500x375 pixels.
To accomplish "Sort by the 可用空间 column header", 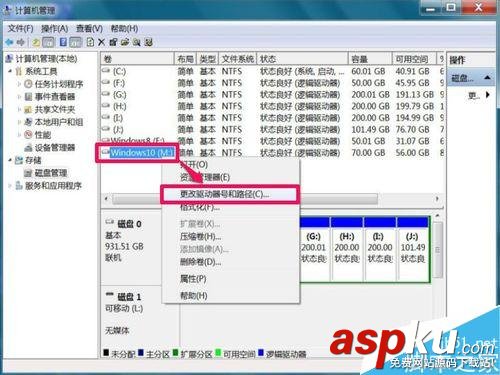I will (x=414, y=59).
